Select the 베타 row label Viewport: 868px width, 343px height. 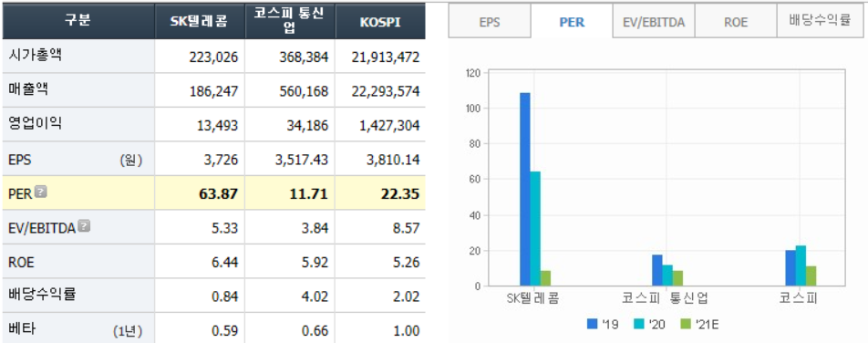(22, 329)
